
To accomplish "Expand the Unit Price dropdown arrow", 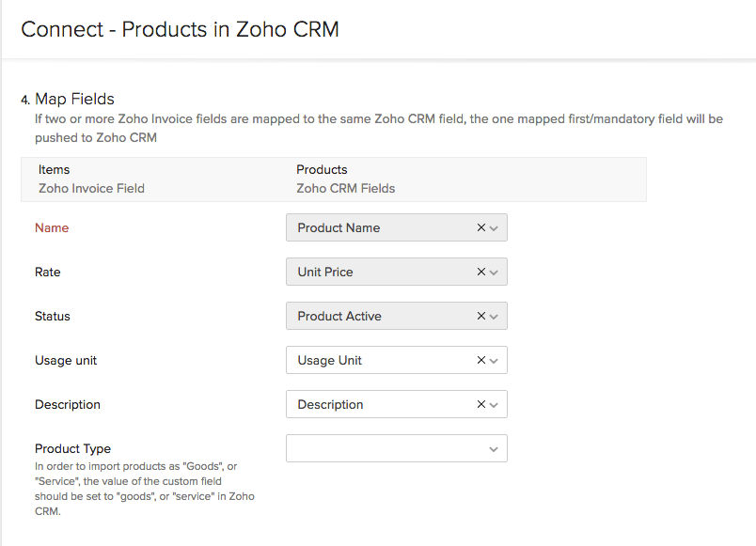I will [495, 273].
